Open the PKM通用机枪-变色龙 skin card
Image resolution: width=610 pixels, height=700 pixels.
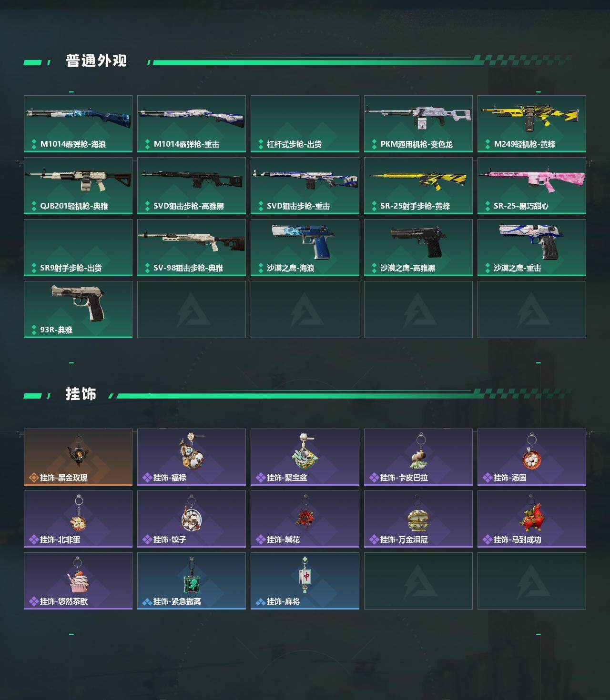tap(418, 124)
